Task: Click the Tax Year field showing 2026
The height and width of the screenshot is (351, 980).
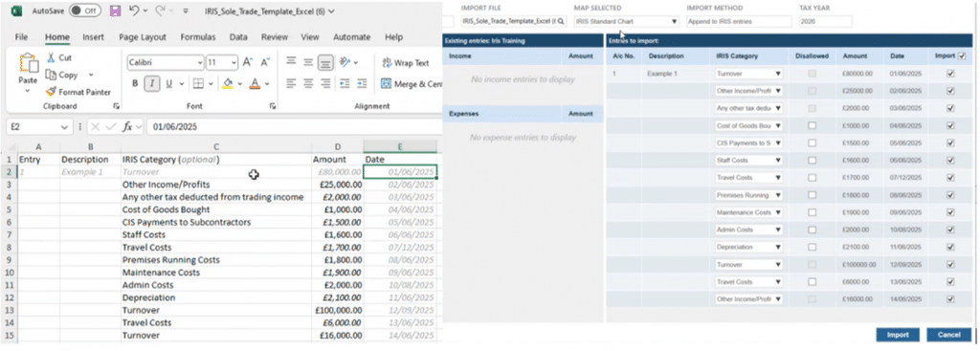Action: (x=825, y=21)
